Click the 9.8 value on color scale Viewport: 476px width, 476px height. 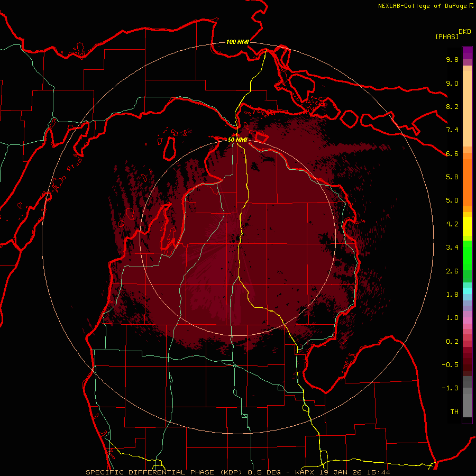pyautogui.click(x=452, y=59)
